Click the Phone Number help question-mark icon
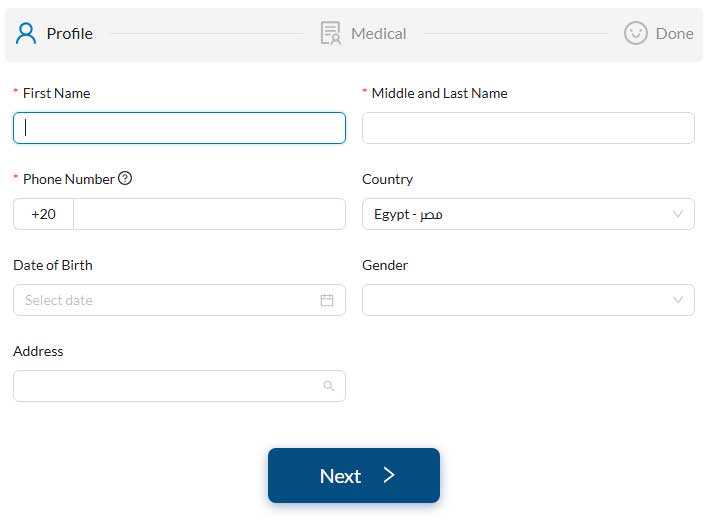 click(125, 179)
